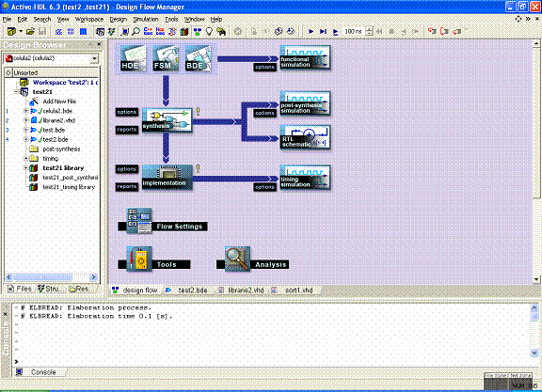The height and width of the screenshot is (392, 542).
Task: Click the Add New File item
Action: coord(59,102)
